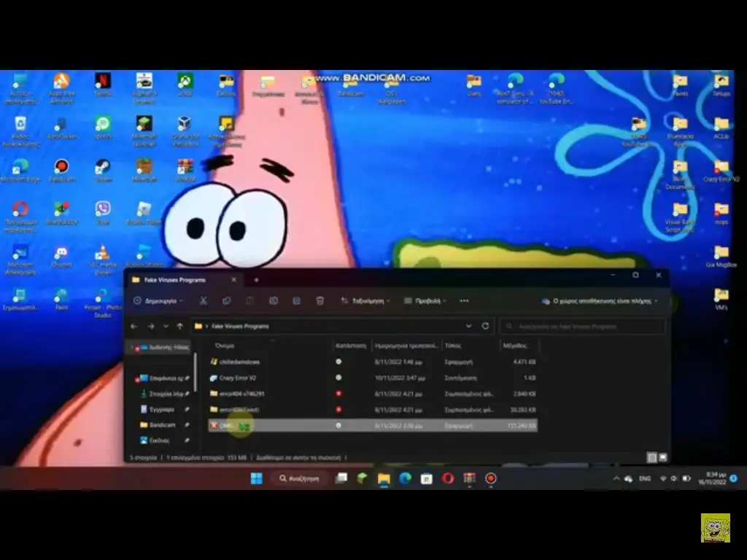Sort by the Κατάσταση column header
The height and width of the screenshot is (560, 747).
[351, 345]
